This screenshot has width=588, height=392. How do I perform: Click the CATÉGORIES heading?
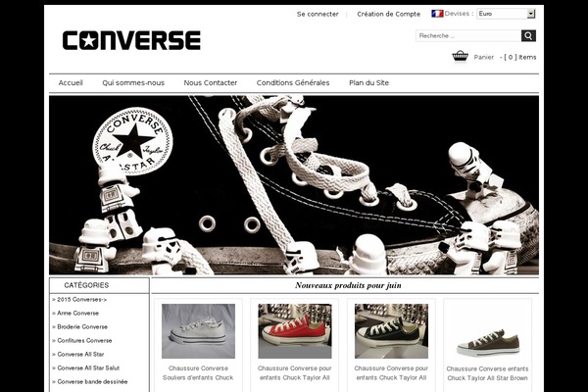(86, 285)
